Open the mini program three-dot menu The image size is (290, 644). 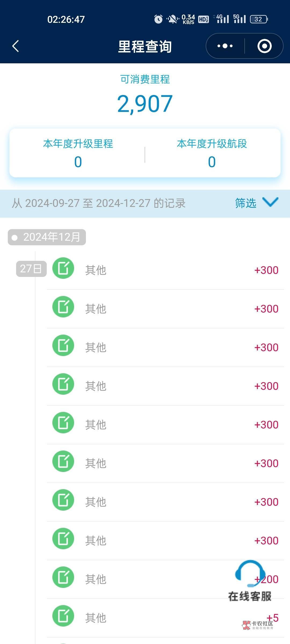pyautogui.click(x=225, y=46)
